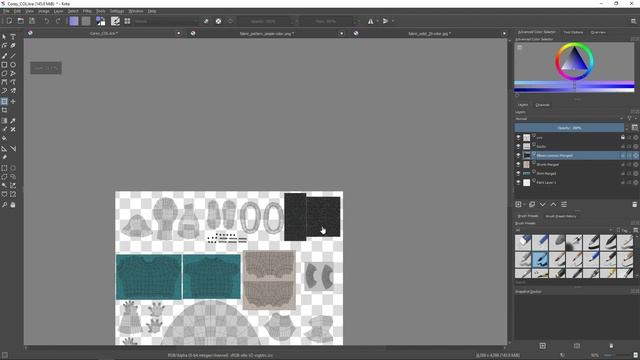Toggle eraser mode in the toolbar
640x360 pixels.
206,21
